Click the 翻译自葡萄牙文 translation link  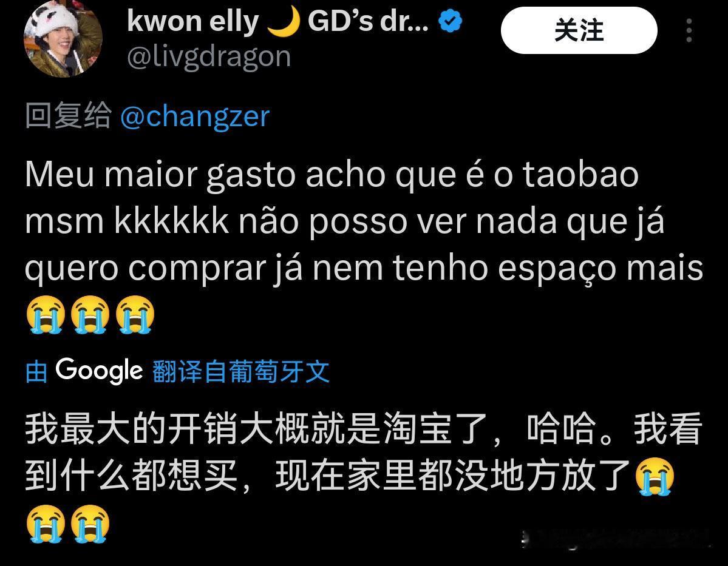click(x=241, y=372)
